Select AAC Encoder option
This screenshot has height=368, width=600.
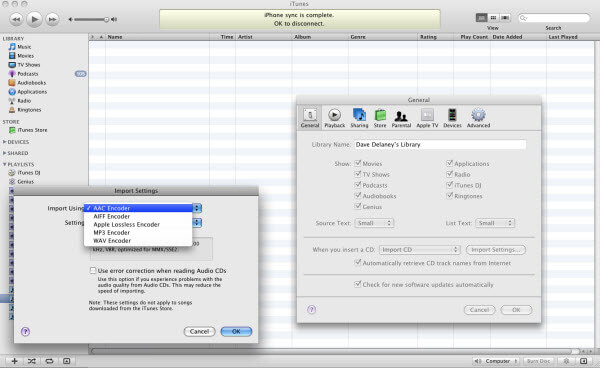point(138,208)
